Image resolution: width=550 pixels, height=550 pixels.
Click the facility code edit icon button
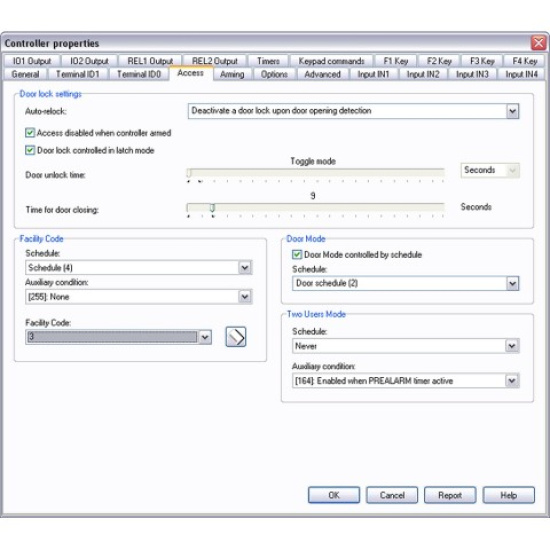[236, 337]
